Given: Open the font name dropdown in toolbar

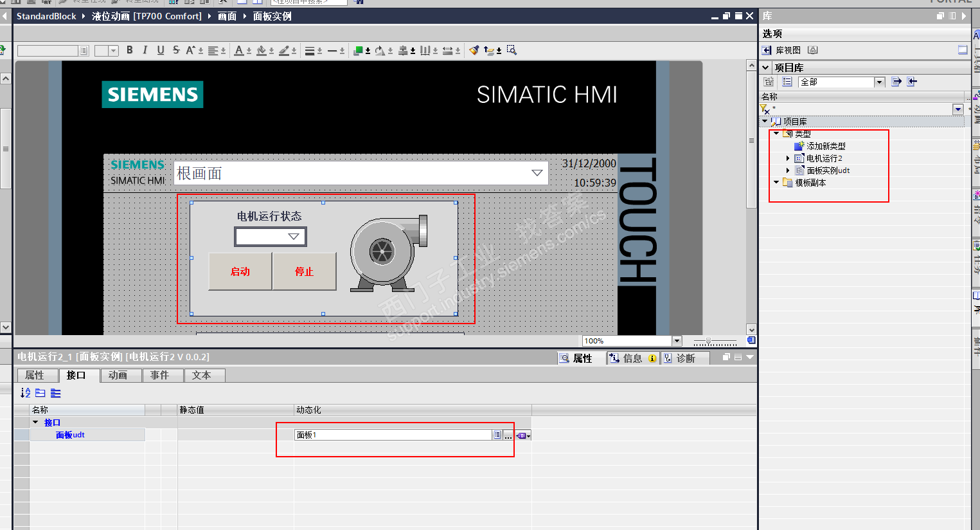Looking at the screenshot, I should tap(84, 51).
